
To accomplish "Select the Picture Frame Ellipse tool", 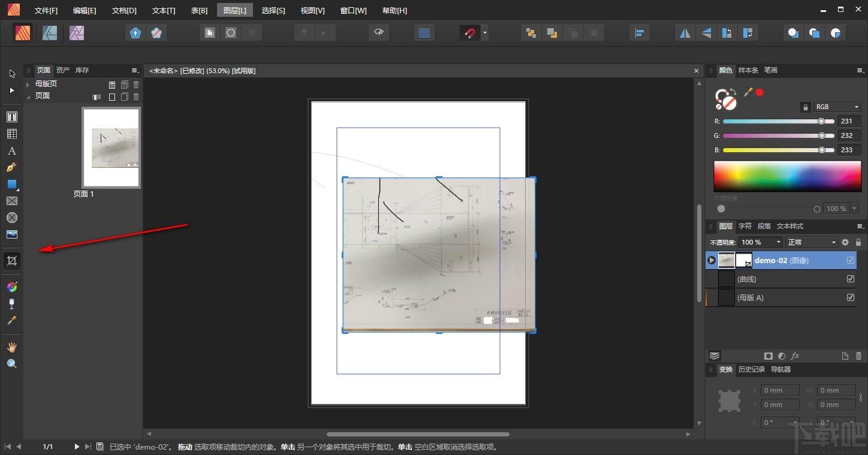I will [x=12, y=218].
